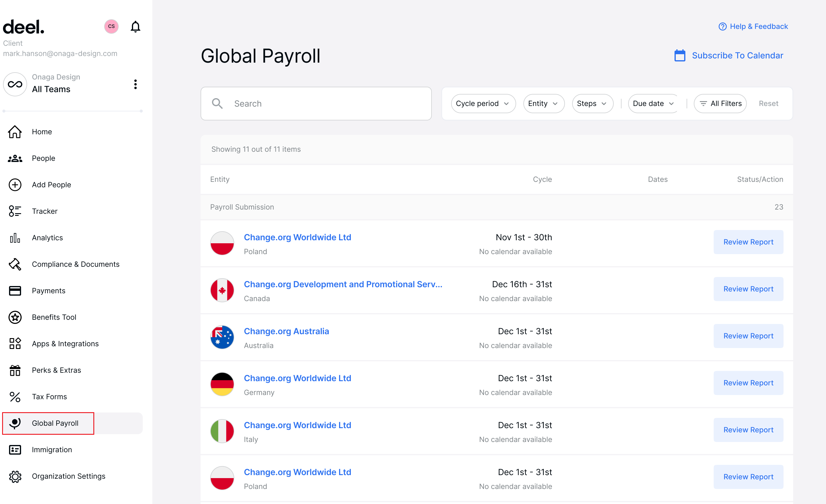The image size is (826, 504).
Task: Open the Organization Settings gear icon
Action: pos(15,476)
